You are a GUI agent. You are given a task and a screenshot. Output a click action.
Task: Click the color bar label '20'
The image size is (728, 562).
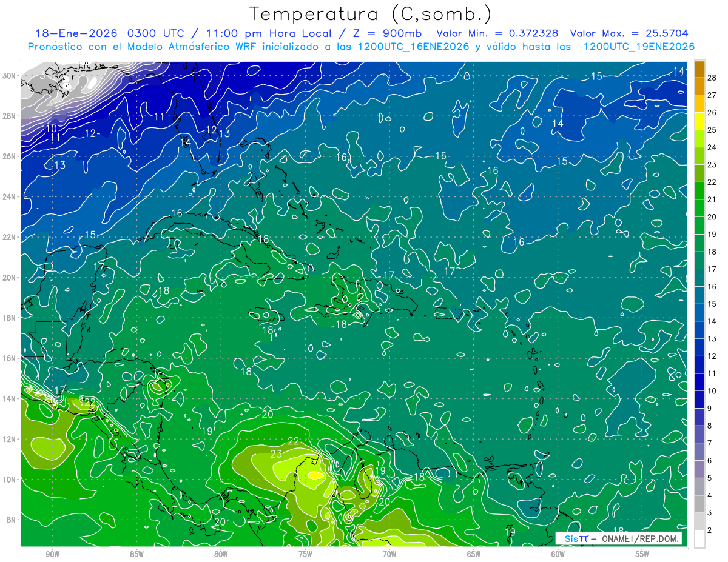(x=712, y=216)
